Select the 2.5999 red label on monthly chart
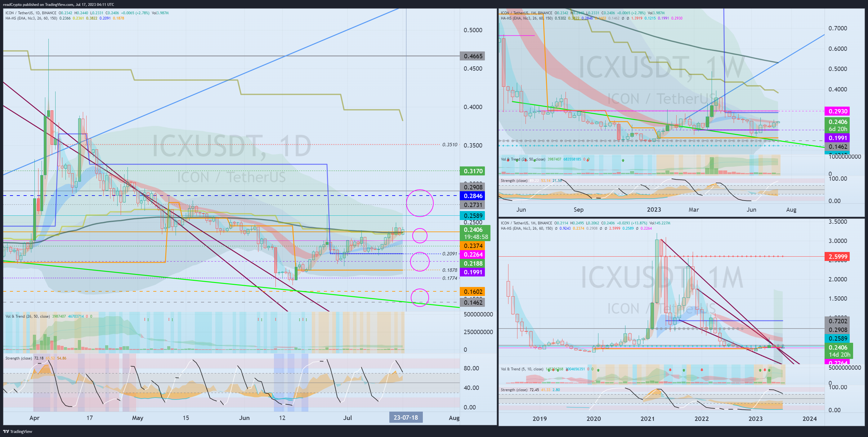 [x=837, y=257]
